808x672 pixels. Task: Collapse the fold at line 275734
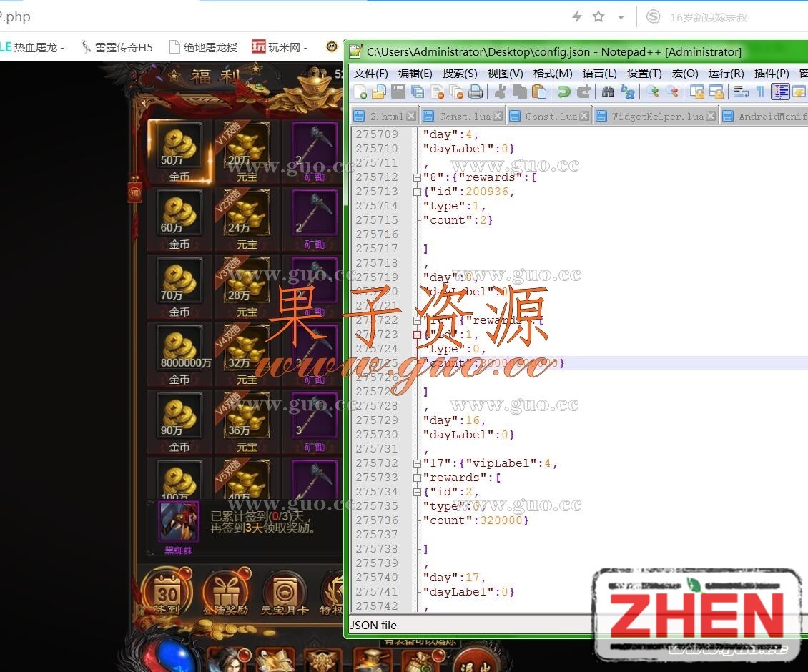tap(417, 492)
